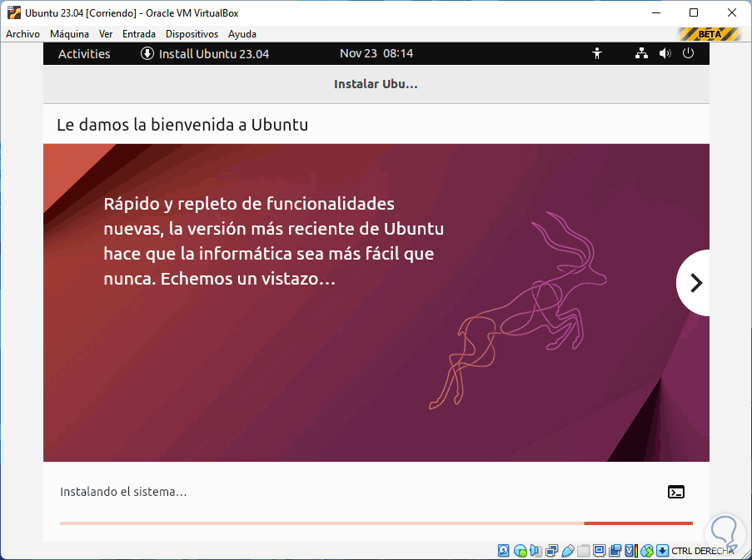Image resolution: width=752 pixels, height=560 pixels.
Task: Open the Archivo menu
Action: point(22,34)
